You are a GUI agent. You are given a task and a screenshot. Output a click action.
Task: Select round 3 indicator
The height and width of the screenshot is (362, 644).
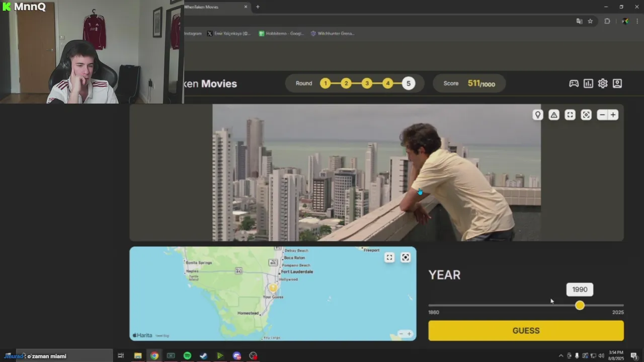pos(367,83)
